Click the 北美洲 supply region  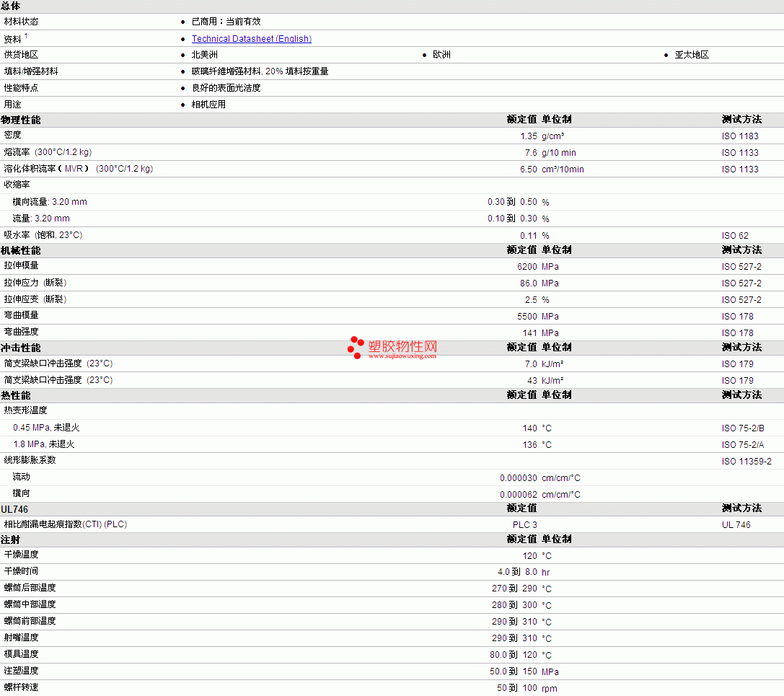(205, 55)
